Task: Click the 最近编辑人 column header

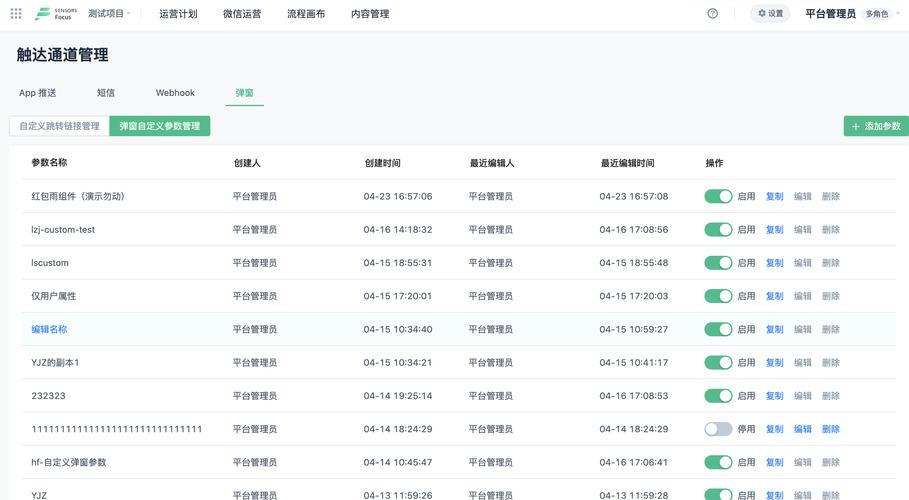Action: [x=492, y=163]
